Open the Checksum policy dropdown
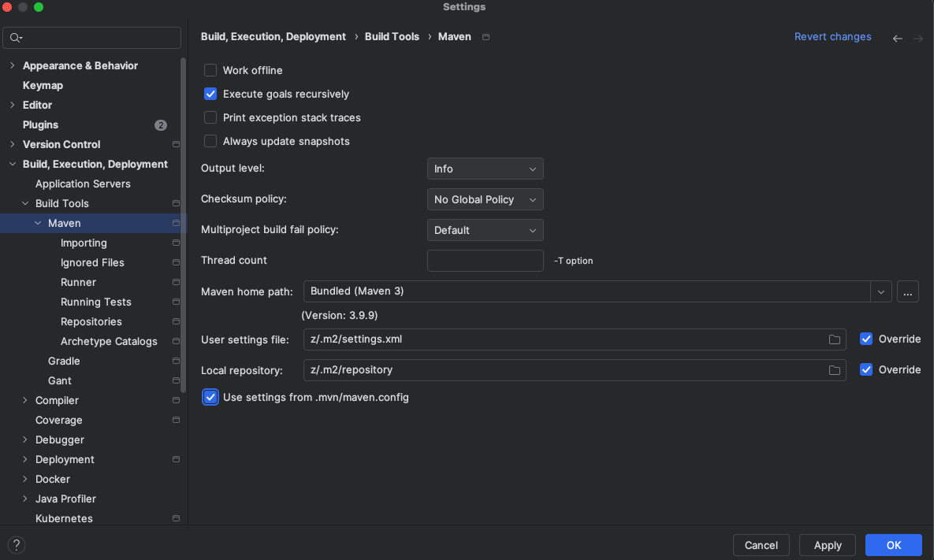This screenshot has width=934, height=560. tap(485, 200)
